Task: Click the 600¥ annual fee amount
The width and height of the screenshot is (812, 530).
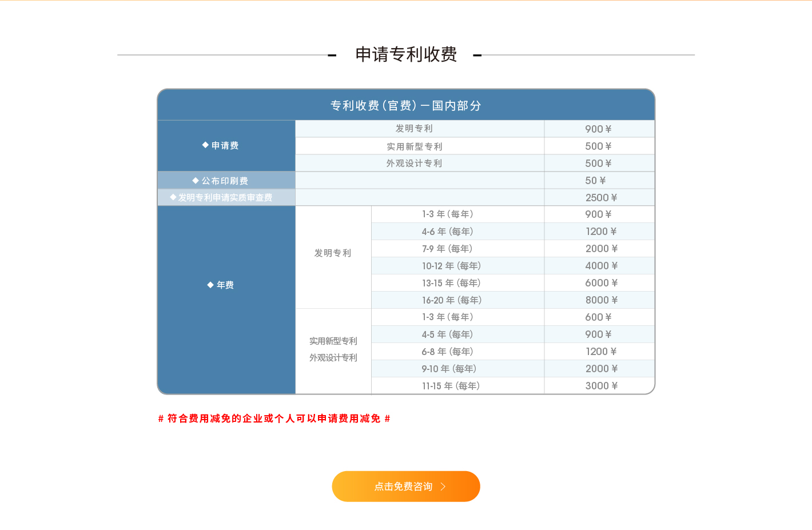Action: pyautogui.click(x=598, y=317)
